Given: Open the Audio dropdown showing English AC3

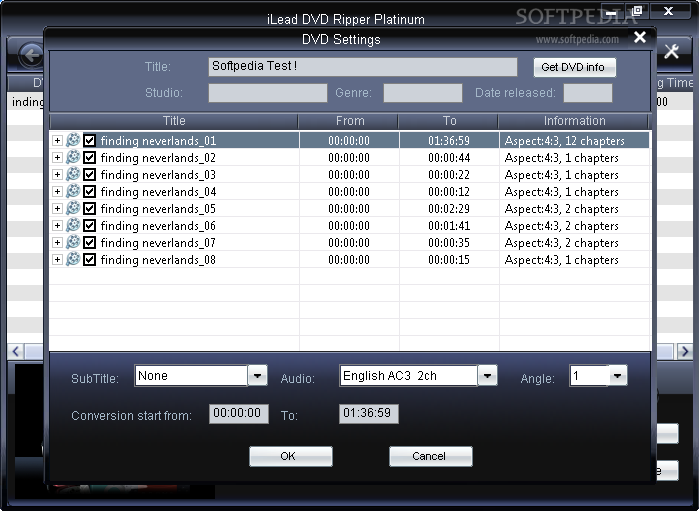Looking at the screenshot, I should [487, 375].
